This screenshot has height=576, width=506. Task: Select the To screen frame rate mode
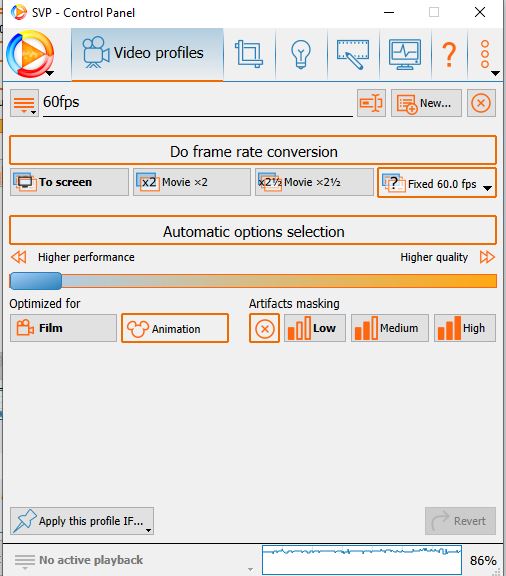pos(69,182)
